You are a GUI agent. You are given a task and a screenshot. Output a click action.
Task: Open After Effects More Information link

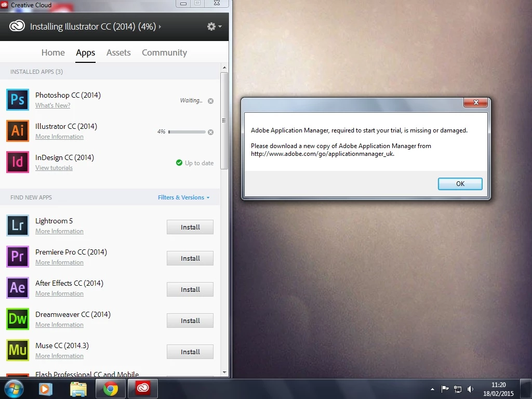[59, 294]
